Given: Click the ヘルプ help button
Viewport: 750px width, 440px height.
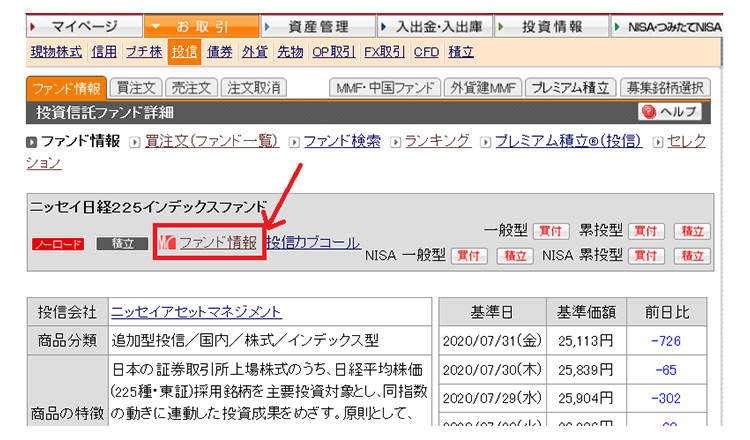Looking at the screenshot, I should pyautogui.click(x=670, y=112).
